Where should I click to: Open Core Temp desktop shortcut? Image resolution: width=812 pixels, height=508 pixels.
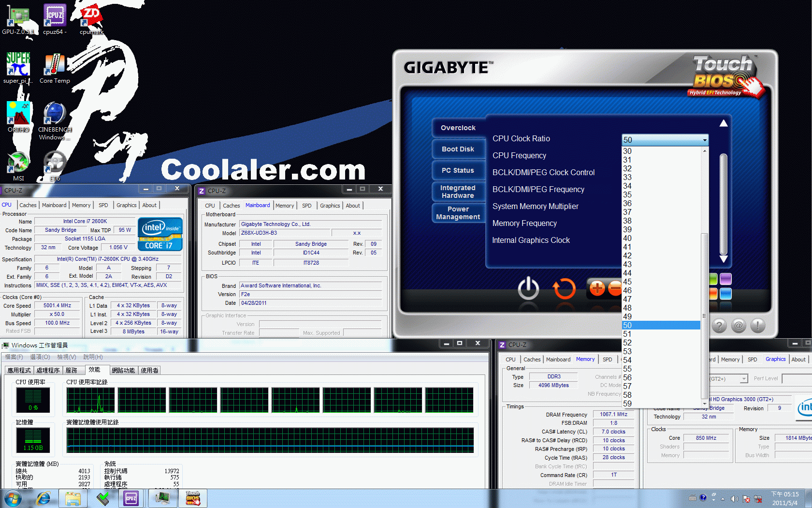(55, 68)
